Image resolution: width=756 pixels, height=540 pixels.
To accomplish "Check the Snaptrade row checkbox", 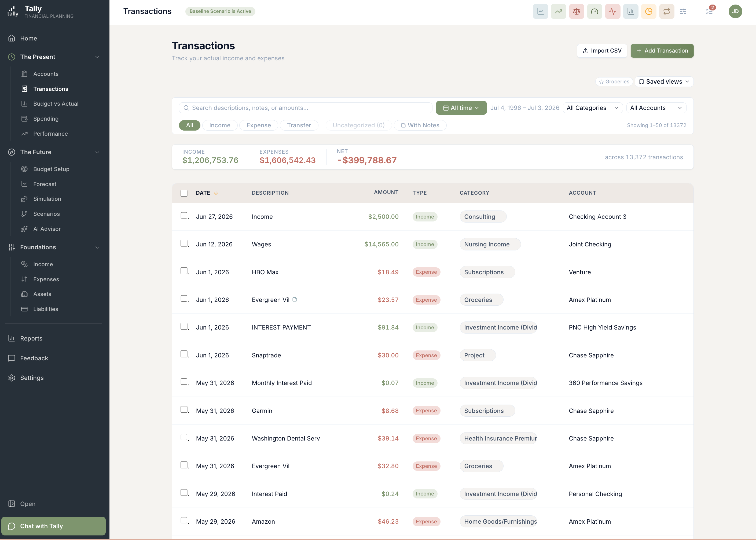I will 184,354.
